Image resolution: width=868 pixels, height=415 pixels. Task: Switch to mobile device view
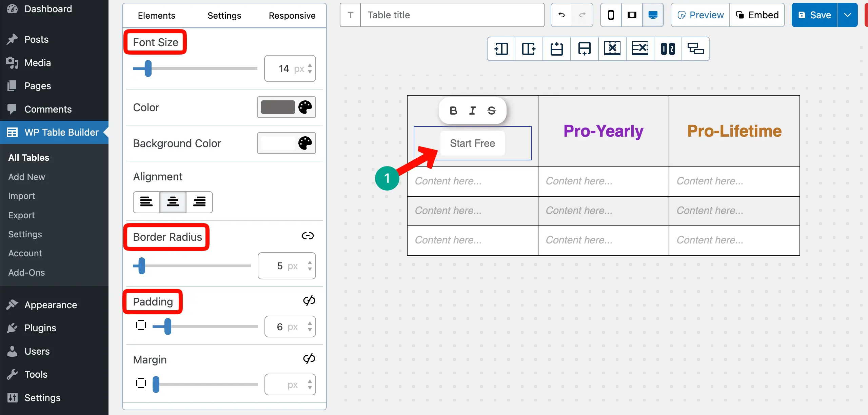coord(611,15)
